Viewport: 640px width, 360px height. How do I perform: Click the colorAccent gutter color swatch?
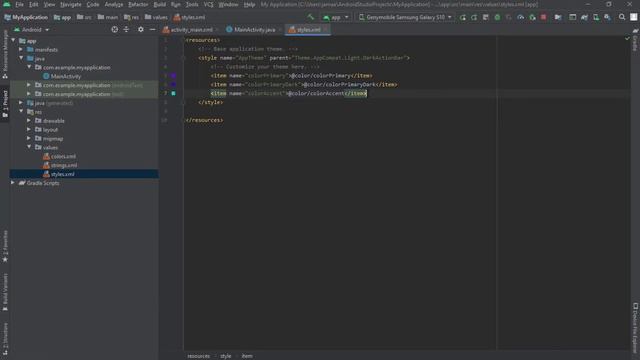pyautogui.click(x=173, y=93)
